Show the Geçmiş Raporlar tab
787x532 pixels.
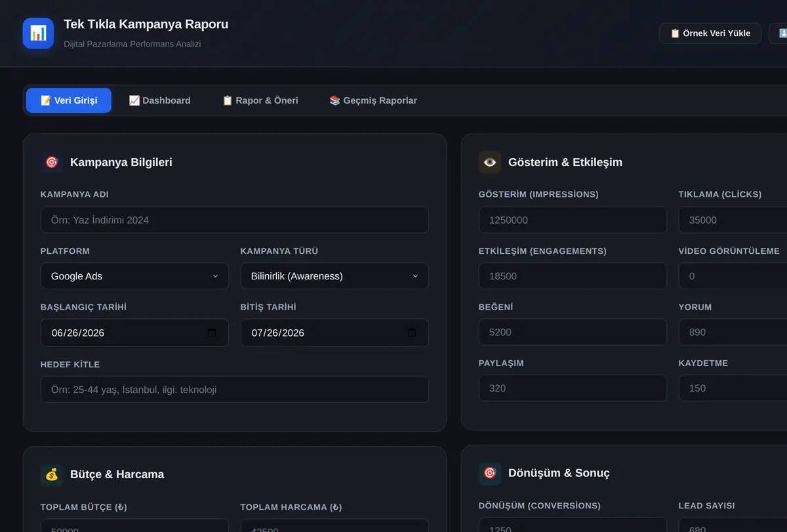(373, 100)
